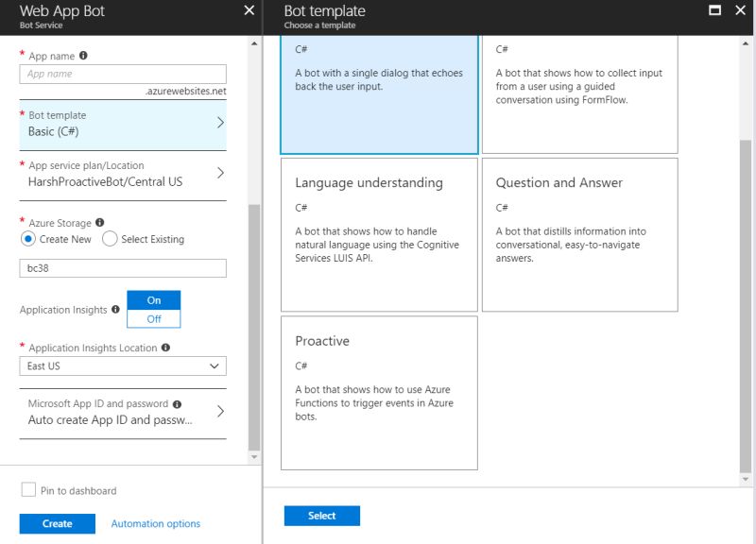Open the App service plan/Location chevron

[x=220, y=173]
